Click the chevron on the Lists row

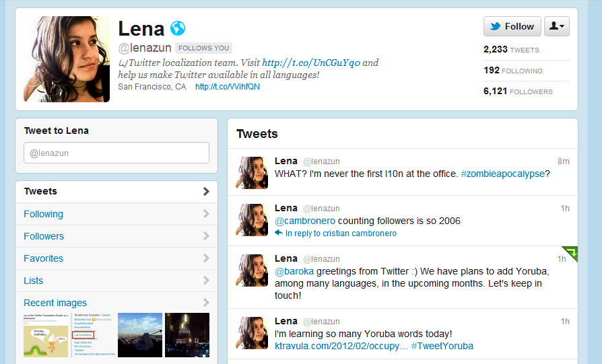[x=206, y=281]
